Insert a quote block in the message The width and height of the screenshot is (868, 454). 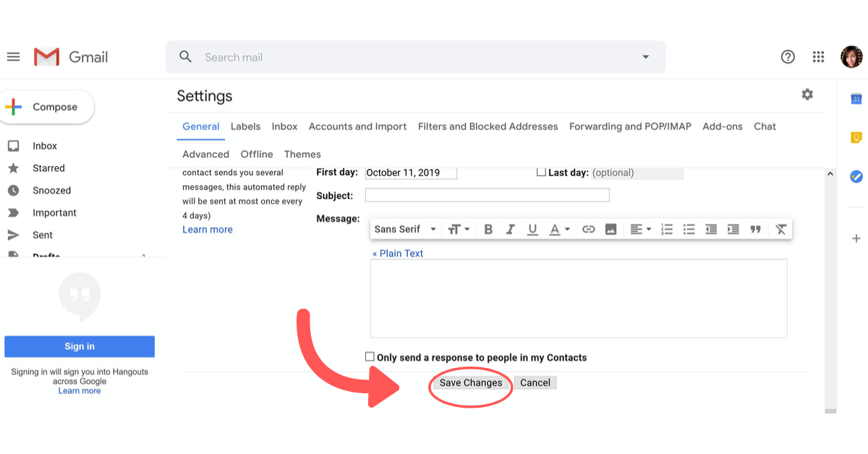click(x=755, y=228)
